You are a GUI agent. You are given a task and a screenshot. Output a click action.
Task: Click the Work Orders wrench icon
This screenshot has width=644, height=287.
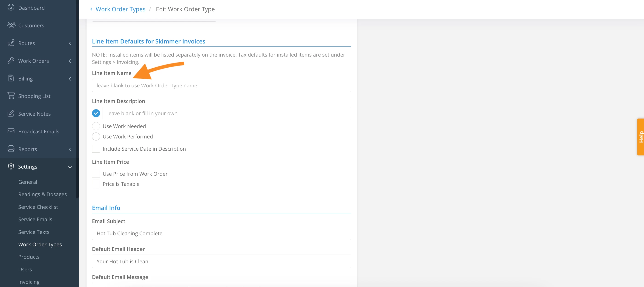(11, 60)
